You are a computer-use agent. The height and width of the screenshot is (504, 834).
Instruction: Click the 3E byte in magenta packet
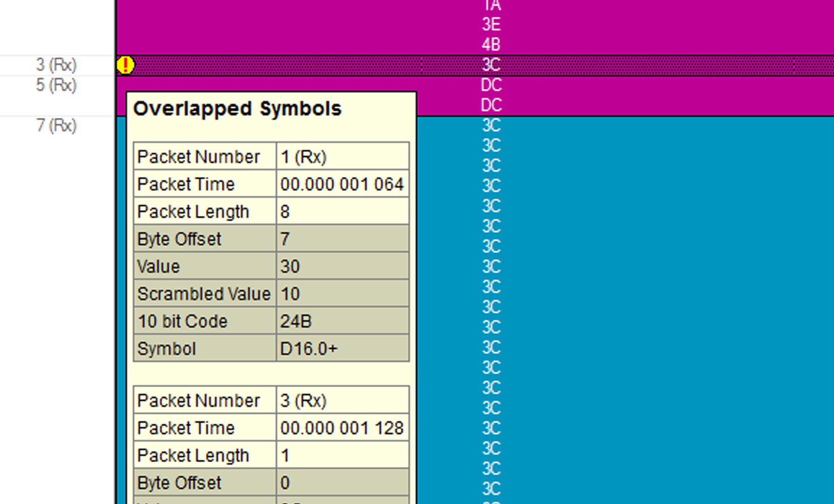[x=491, y=24]
